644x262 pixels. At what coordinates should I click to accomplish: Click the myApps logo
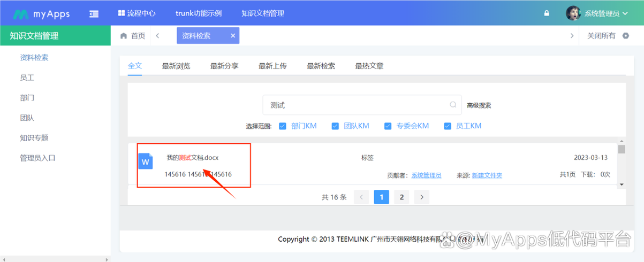coord(41,14)
